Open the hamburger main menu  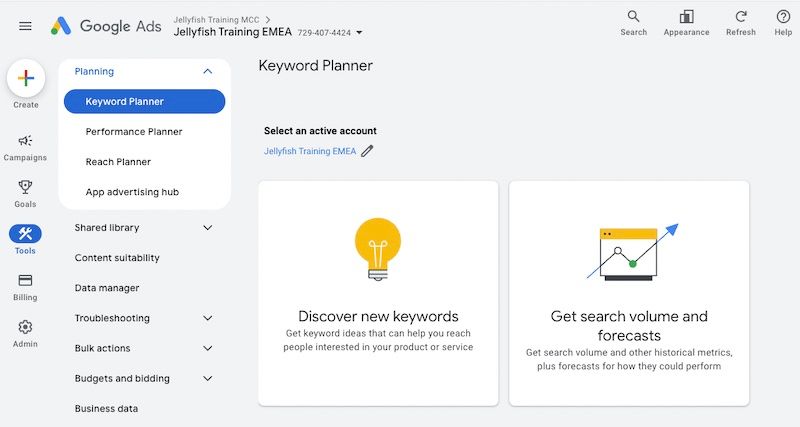(25, 26)
